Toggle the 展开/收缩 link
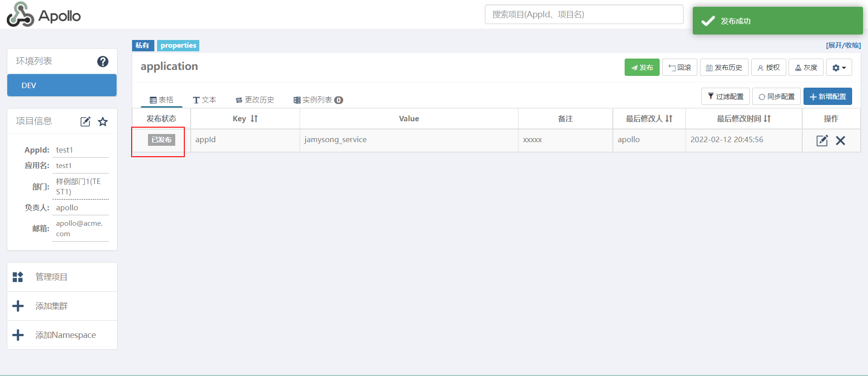The height and width of the screenshot is (377, 868). click(843, 45)
